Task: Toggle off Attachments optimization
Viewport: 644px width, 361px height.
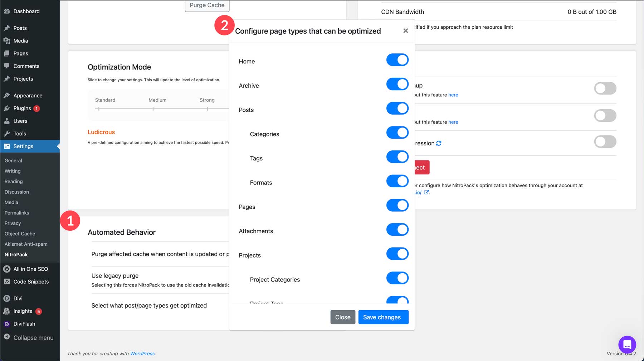Action: (397, 230)
